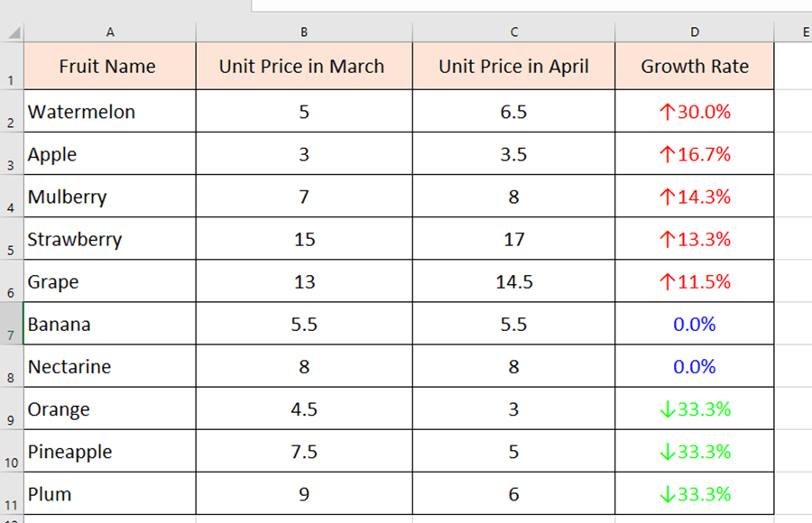Select column B header
812x523 pixels.
pyautogui.click(x=304, y=31)
